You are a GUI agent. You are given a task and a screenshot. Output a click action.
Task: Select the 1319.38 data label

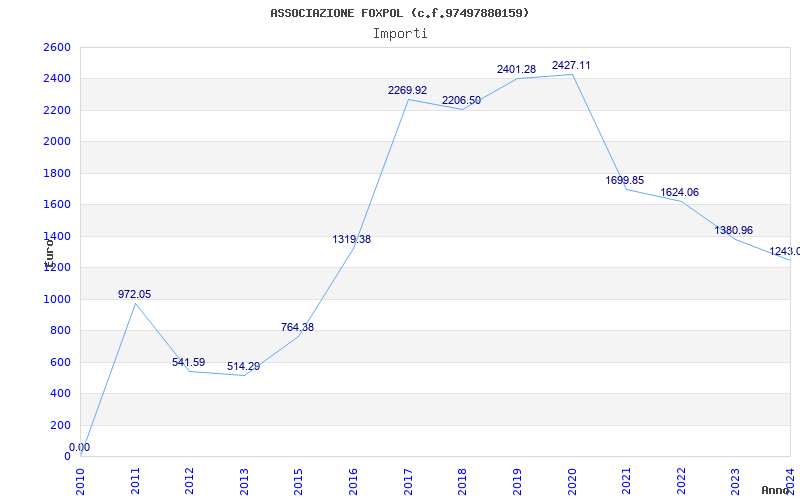pyautogui.click(x=352, y=239)
